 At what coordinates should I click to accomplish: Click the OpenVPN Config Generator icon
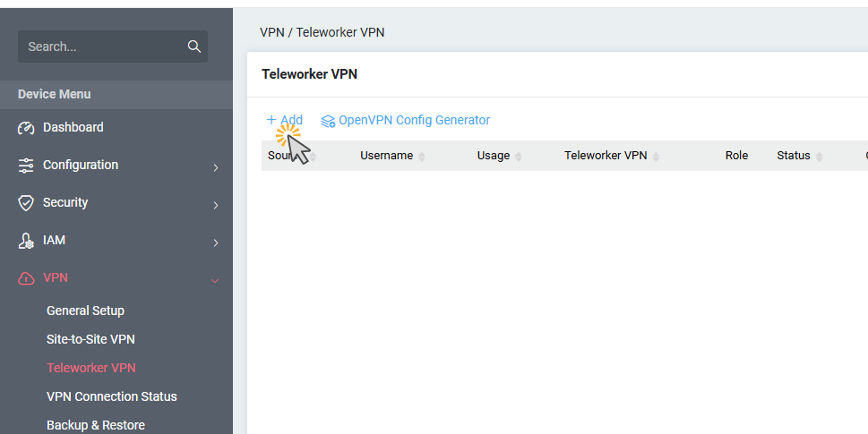(x=328, y=121)
